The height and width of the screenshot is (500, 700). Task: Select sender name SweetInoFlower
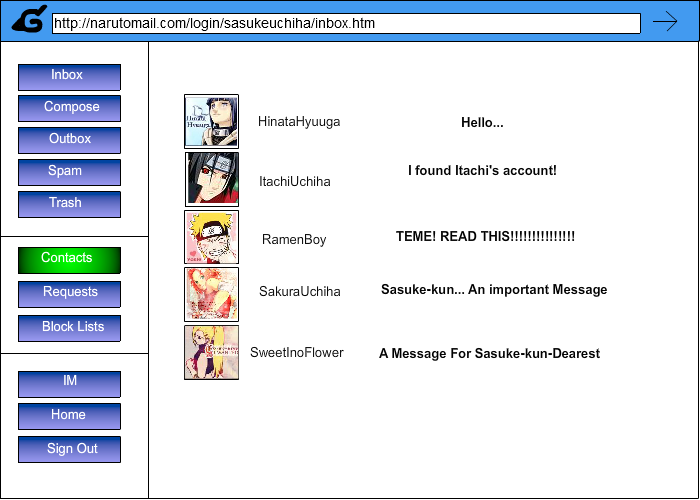297,352
